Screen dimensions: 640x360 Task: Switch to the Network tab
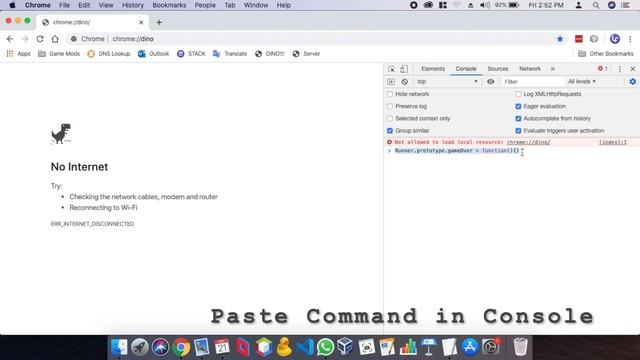click(x=530, y=69)
